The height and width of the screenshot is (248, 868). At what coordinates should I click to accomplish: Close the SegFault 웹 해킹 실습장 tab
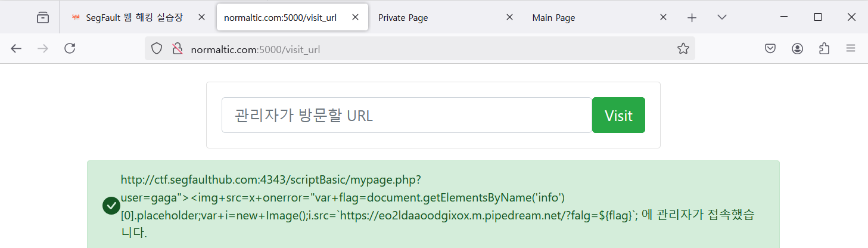click(x=201, y=17)
